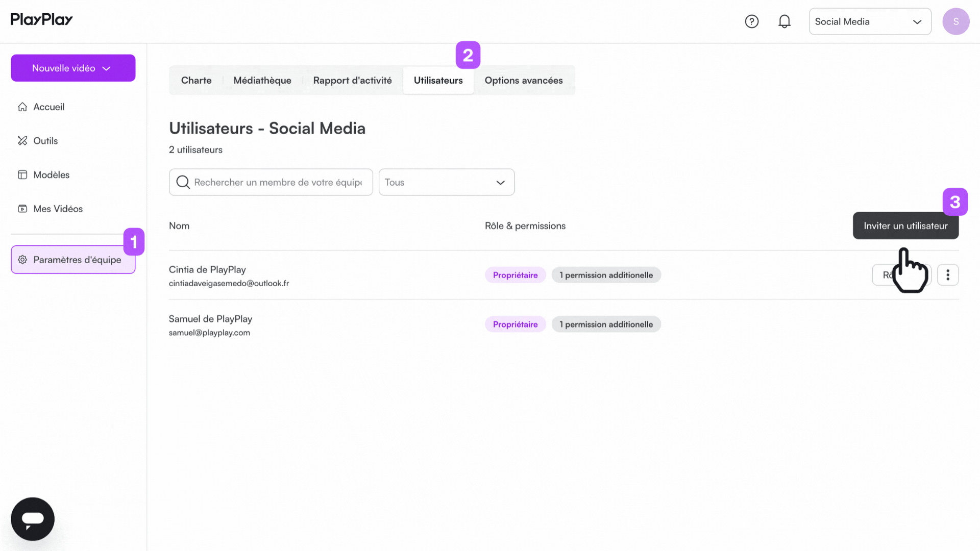Open the three-dot menu for Cintia
Image resolution: width=980 pixels, height=551 pixels.
click(x=948, y=275)
